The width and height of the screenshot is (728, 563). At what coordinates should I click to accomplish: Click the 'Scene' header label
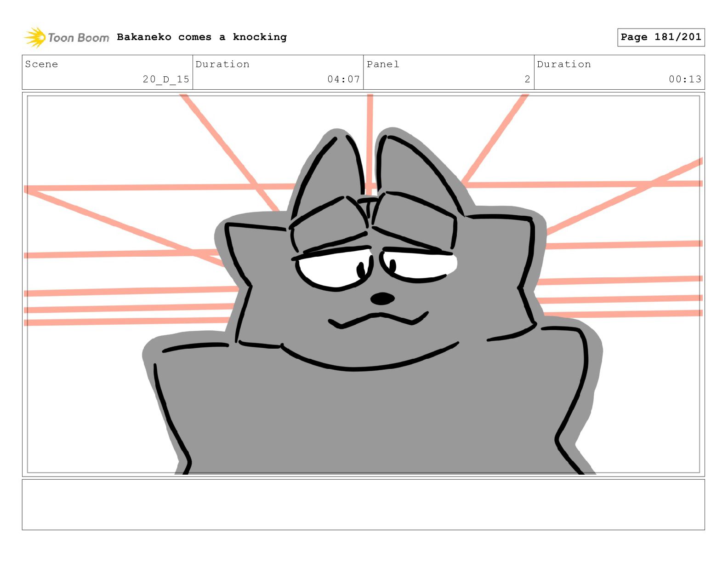pos(42,64)
